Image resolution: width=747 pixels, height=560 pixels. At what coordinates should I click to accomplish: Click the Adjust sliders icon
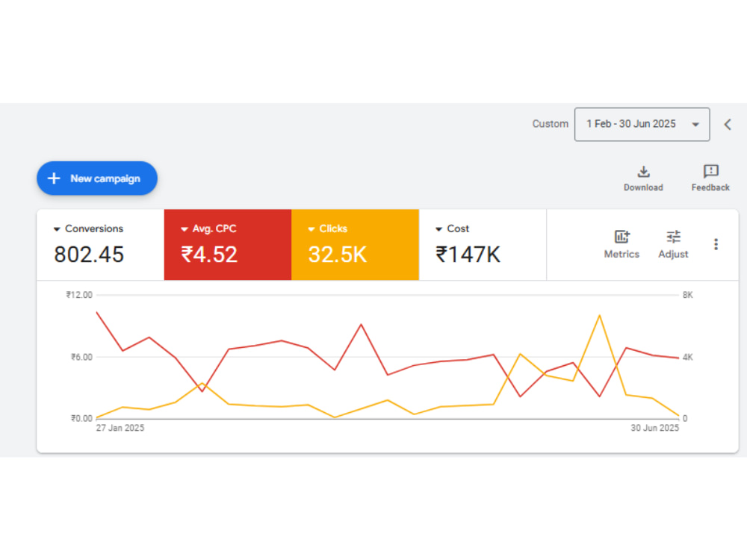pos(673,237)
